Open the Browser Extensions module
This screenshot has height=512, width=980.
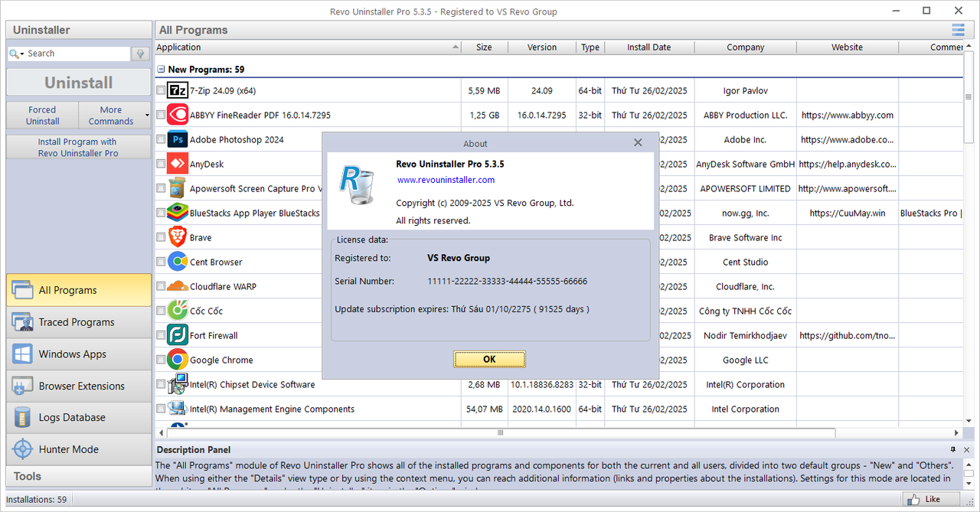tap(79, 386)
